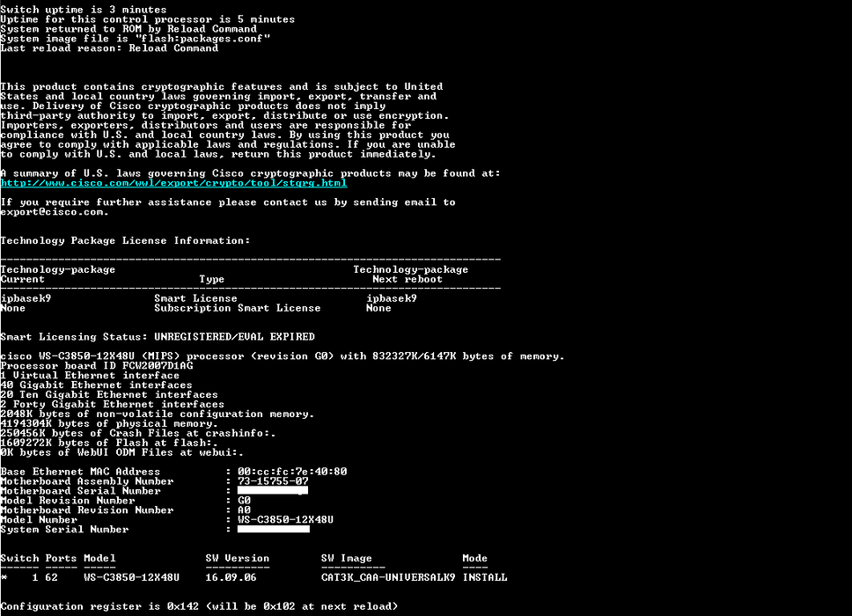Image resolution: width=852 pixels, height=616 pixels.
Task: Click the INSTALL mode text
Action: tap(484, 578)
